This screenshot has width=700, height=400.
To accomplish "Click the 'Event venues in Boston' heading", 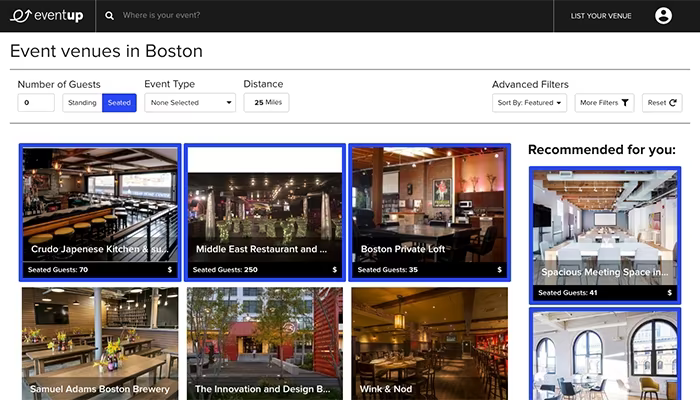I will 106,51.
